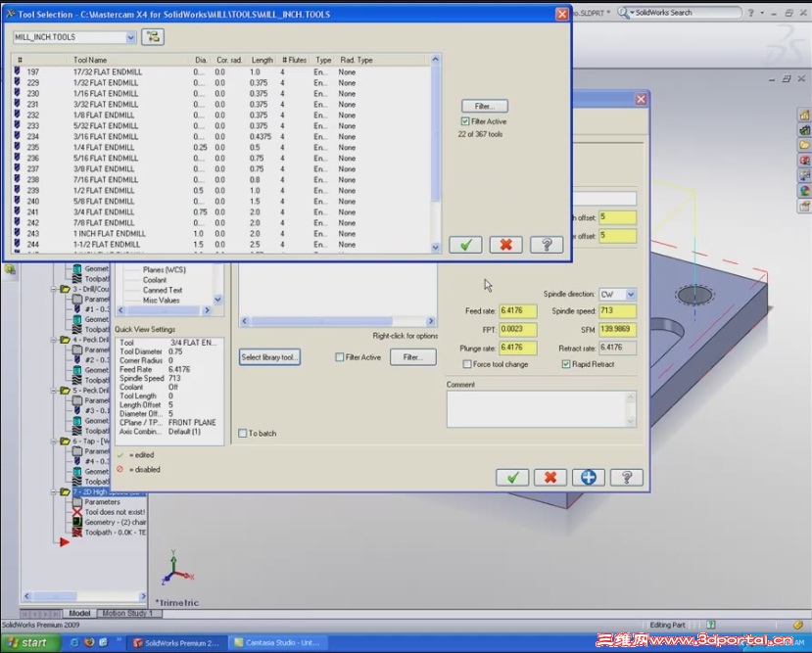Click the tool list scroll-down arrow
Screen dimensions: 812x653
pos(436,248)
